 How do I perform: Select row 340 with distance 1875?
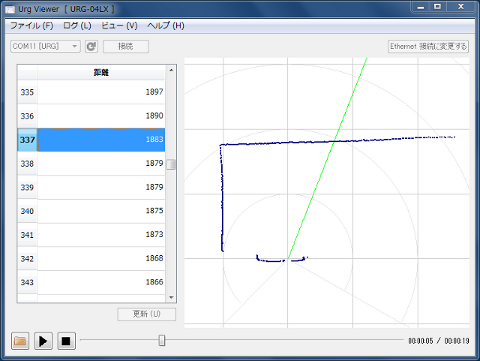91,211
